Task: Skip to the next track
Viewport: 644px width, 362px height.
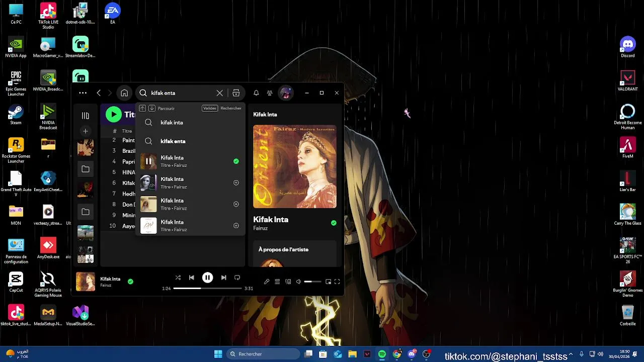Action: tap(223, 278)
